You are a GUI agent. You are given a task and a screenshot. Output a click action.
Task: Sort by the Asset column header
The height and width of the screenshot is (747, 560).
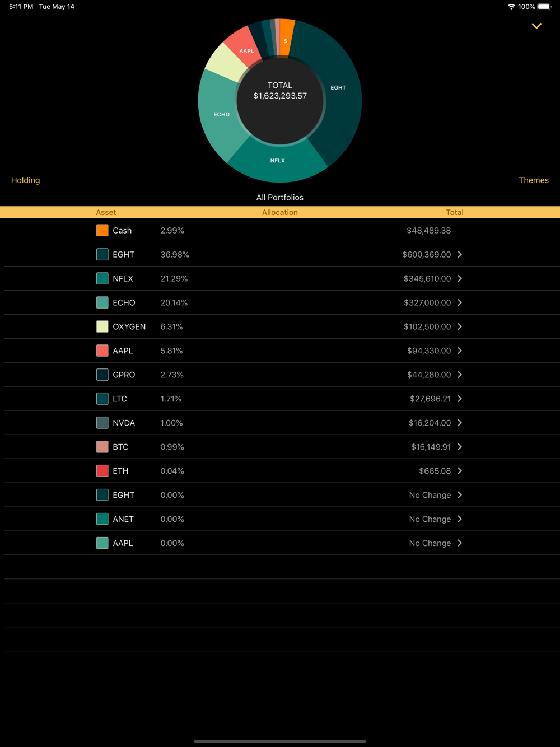(106, 212)
